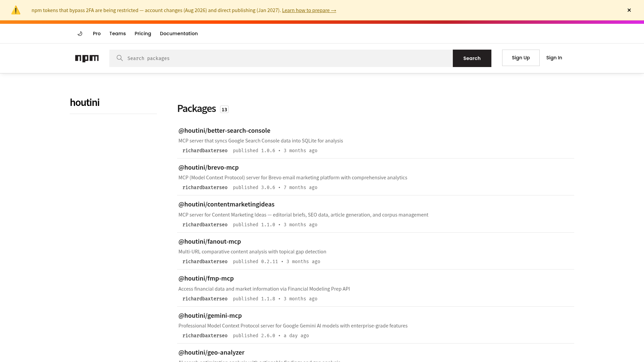Click the Sign Up button
The image size is (644, 362).
click(521, 58)
